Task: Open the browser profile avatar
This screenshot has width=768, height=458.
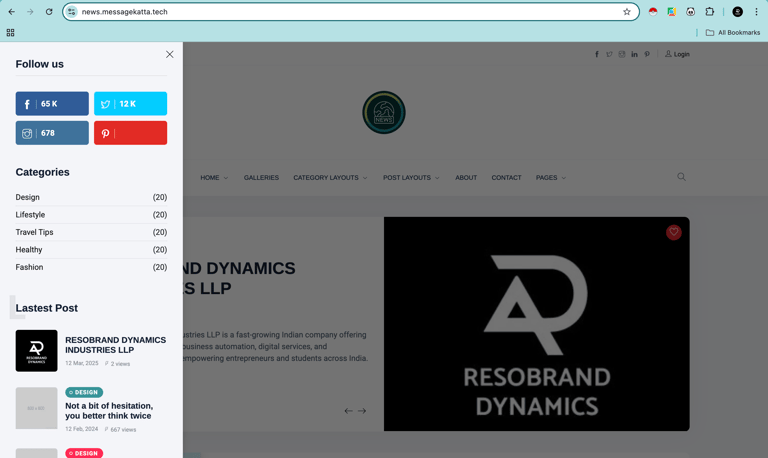Action: click(738, 12)
